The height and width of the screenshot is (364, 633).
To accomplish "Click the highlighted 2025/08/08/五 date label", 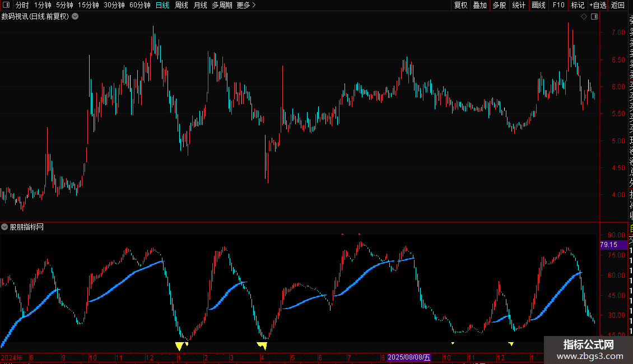I will 409,357.
